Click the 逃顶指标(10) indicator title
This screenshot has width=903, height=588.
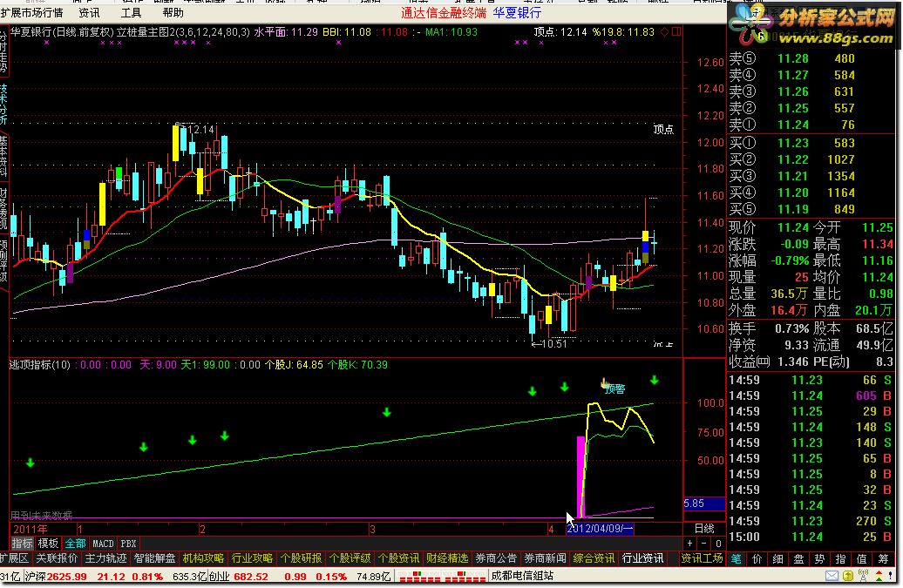pyautogui.click(x=40, y=365)
